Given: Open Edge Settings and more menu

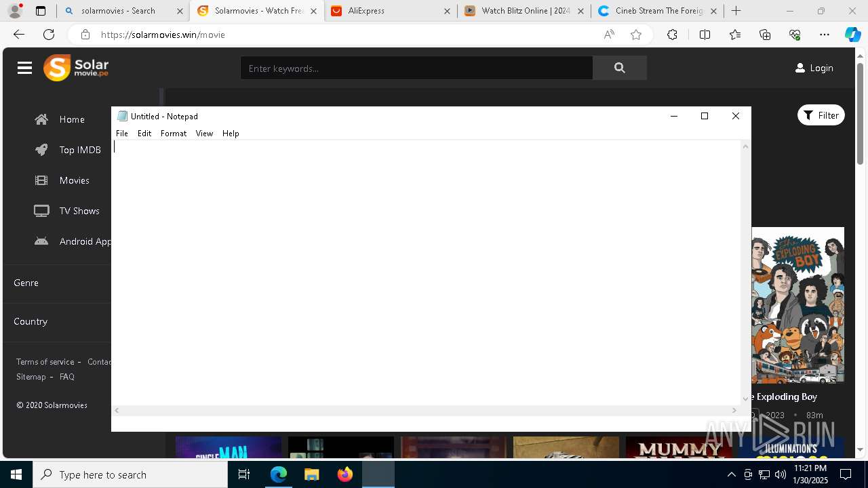Looking at the screenshot, I should [825, 35].
